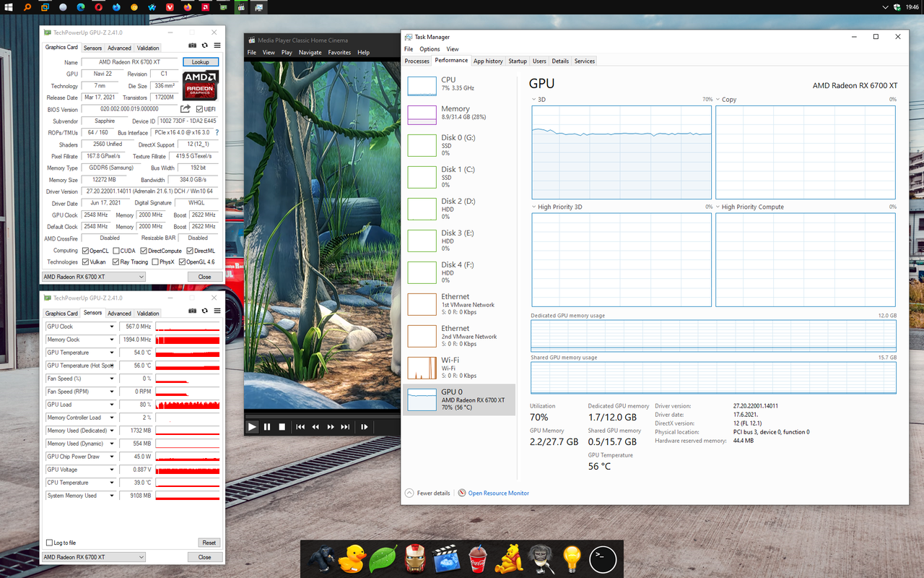Viewport: 924px width, 578px height.
Task: Click the Iron Man icon on the dock
Action: (x=414, y=558)
